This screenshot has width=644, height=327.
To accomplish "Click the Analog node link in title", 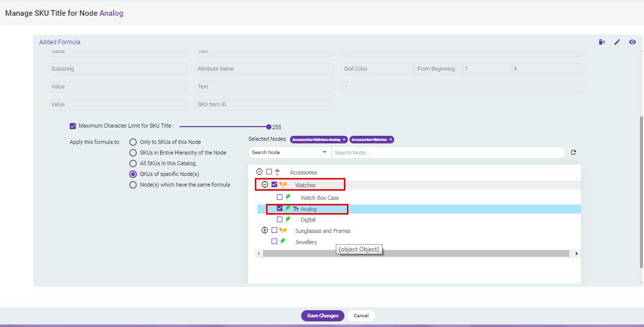I will pyautogui.click(x=111, y=13).
